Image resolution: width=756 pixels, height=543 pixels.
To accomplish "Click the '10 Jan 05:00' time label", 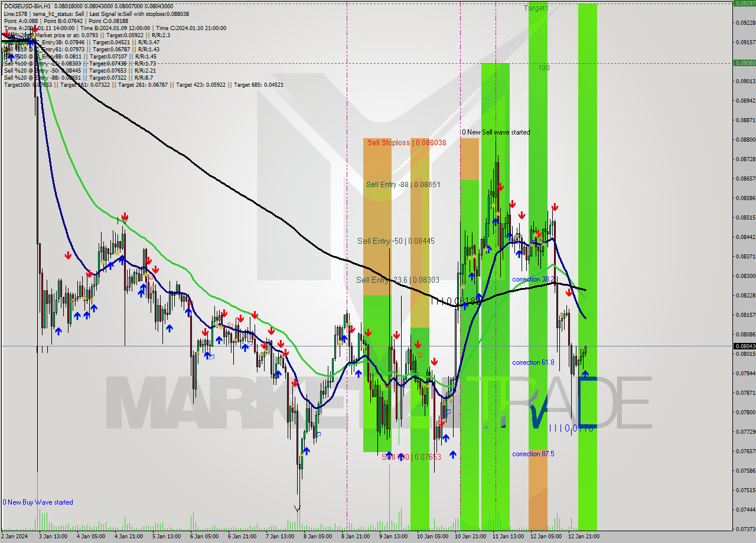I will (432, 537).
